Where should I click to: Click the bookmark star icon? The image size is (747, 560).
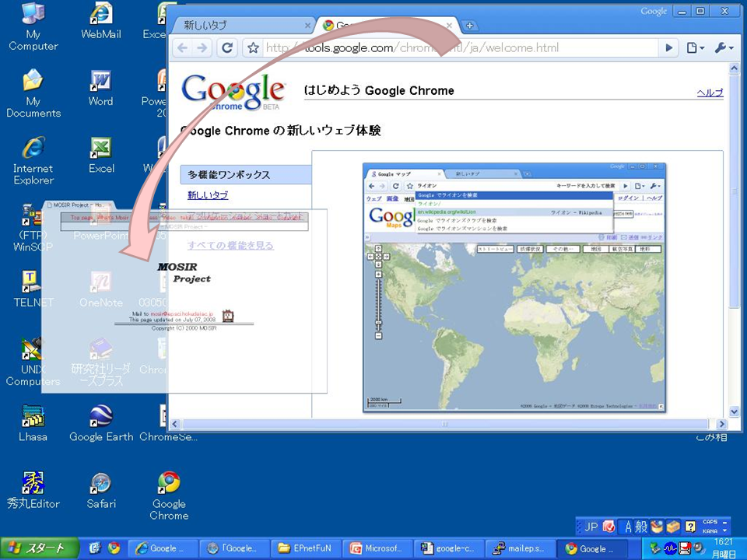[x=253, y=48]
